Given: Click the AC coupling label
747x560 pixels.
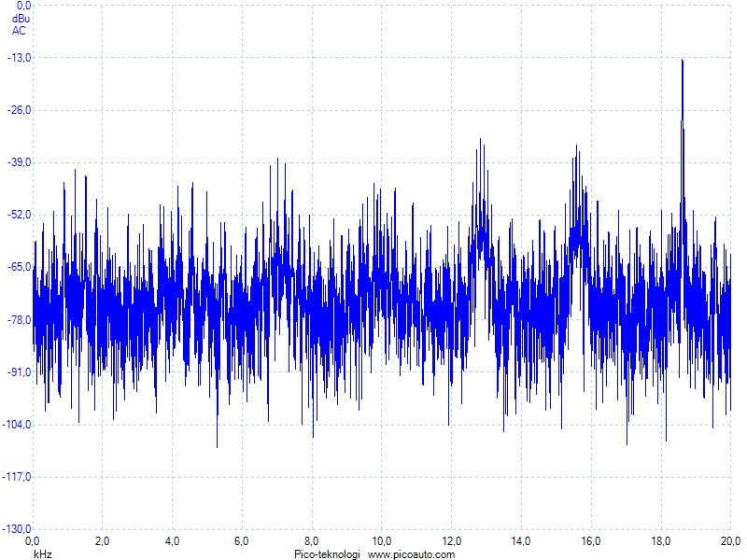Looking at the screenshot, I should (x=19, y=31).
